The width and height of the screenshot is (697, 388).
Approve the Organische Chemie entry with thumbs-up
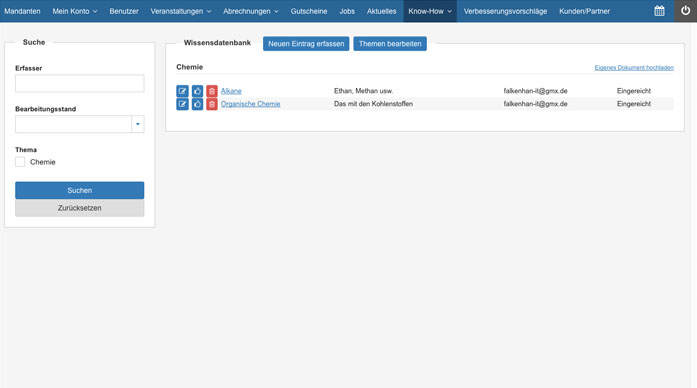pos(197,104)
